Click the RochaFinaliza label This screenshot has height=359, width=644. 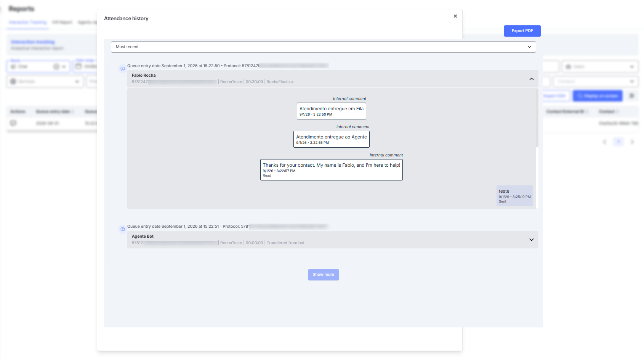(x=279, y=82)
